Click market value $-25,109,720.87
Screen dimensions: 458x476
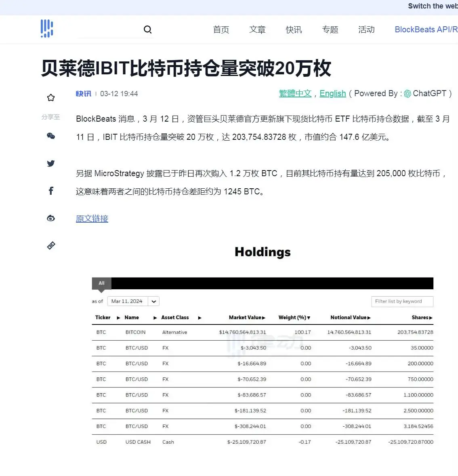point(247,442)
